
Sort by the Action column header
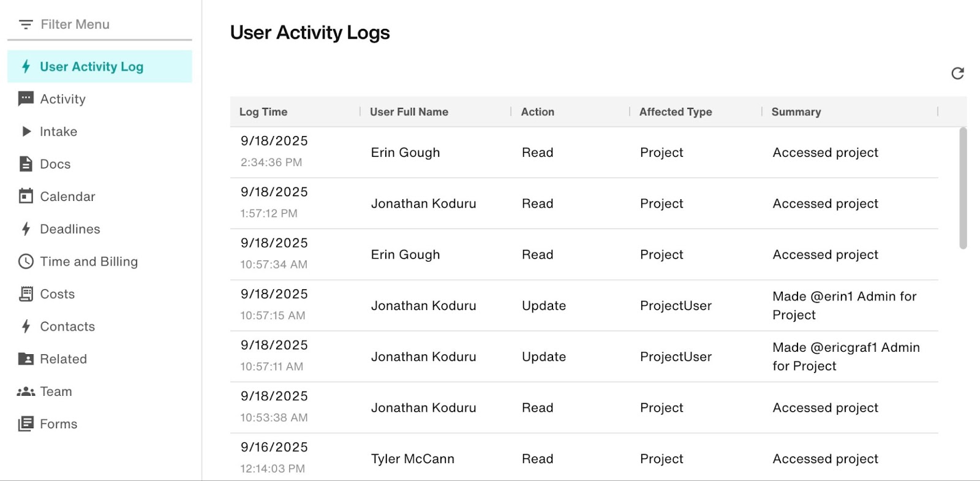tap(538, 112)
